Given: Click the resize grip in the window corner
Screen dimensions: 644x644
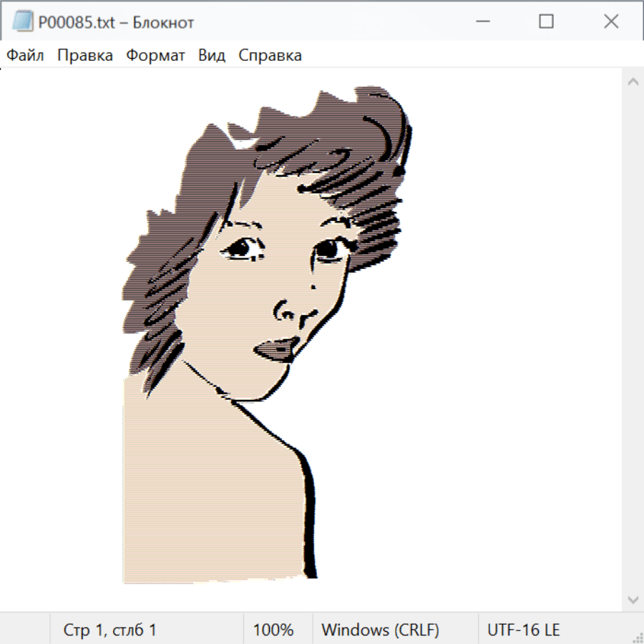Looking at the screenshot, I should (x=637, y=637).
